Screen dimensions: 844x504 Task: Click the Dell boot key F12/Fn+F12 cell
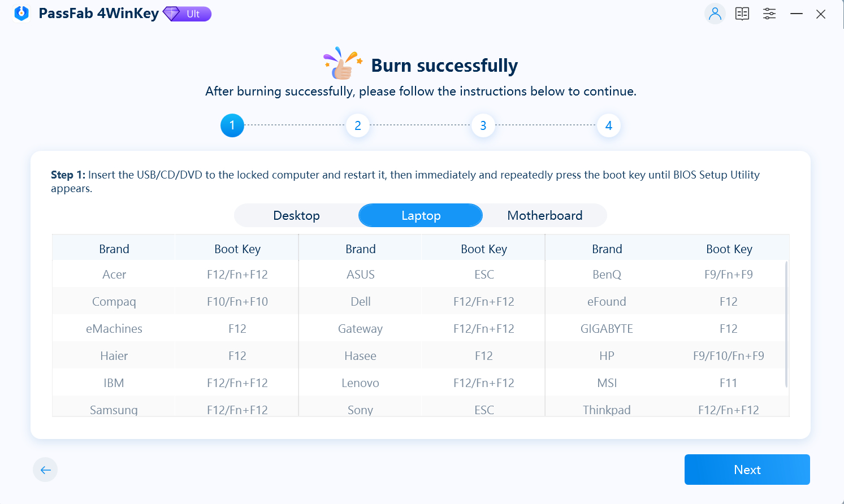pos(483,302)
